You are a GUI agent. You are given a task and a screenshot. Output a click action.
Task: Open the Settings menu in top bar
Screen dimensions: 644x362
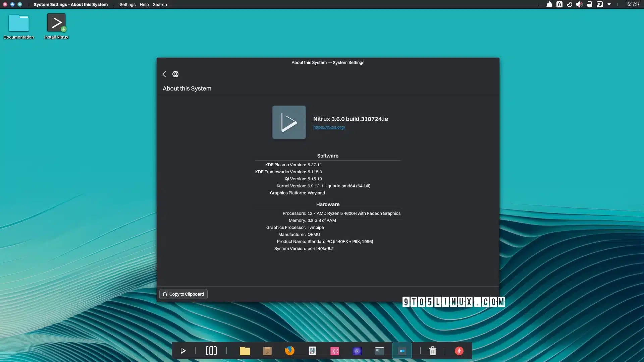(127, 4)
